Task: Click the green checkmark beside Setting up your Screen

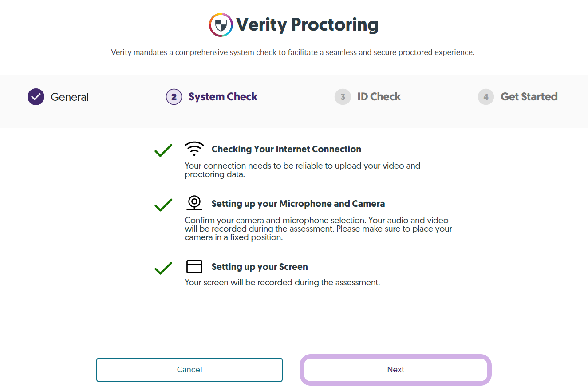Action: point(163,268)
